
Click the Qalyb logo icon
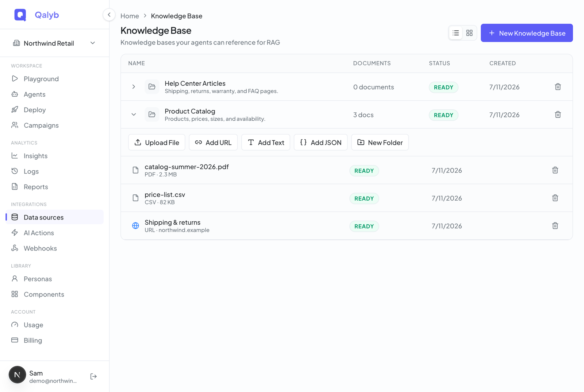(x=20, y=15)
